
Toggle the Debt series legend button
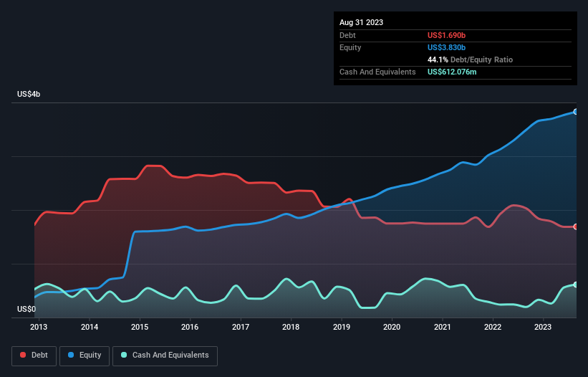[x=34, y=355]
